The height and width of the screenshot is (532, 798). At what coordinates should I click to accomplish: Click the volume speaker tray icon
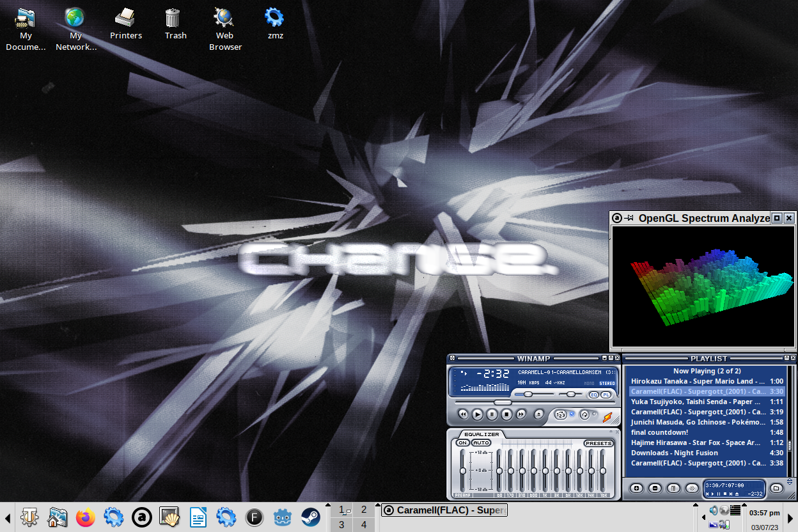coord(714,510)
